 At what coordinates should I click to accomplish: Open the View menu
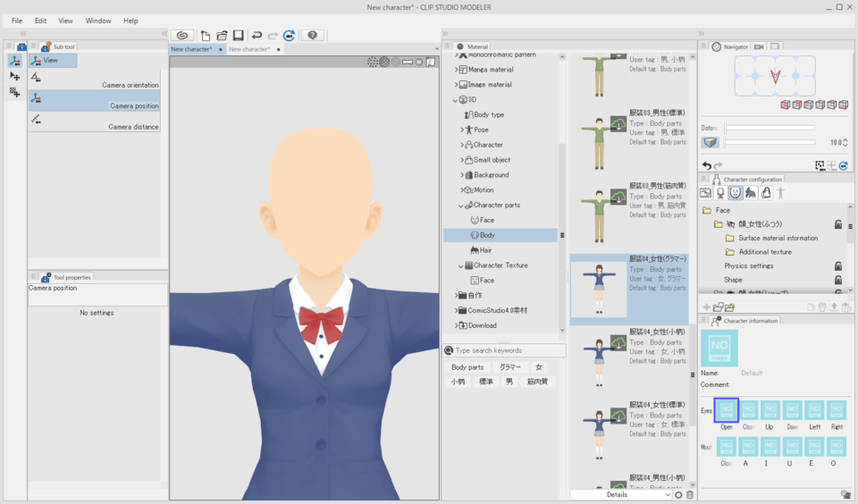65,21
